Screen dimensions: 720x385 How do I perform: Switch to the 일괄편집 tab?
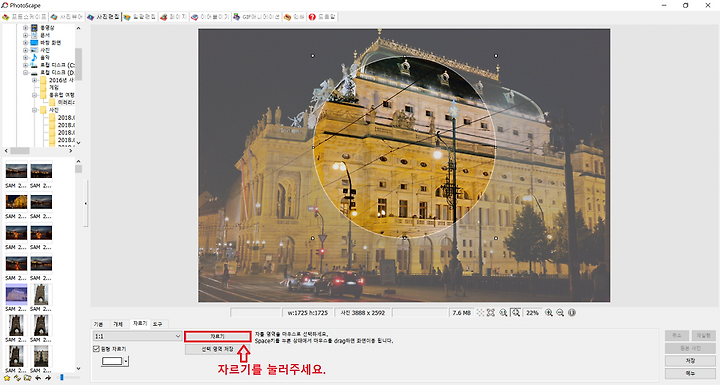pyautogui.click(x=140, y=17)
